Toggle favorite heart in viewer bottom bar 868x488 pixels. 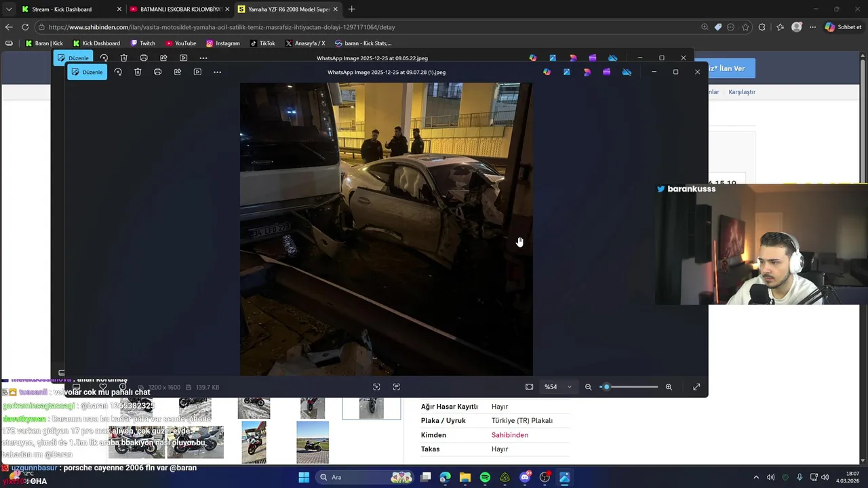click(x=103, y=387)
